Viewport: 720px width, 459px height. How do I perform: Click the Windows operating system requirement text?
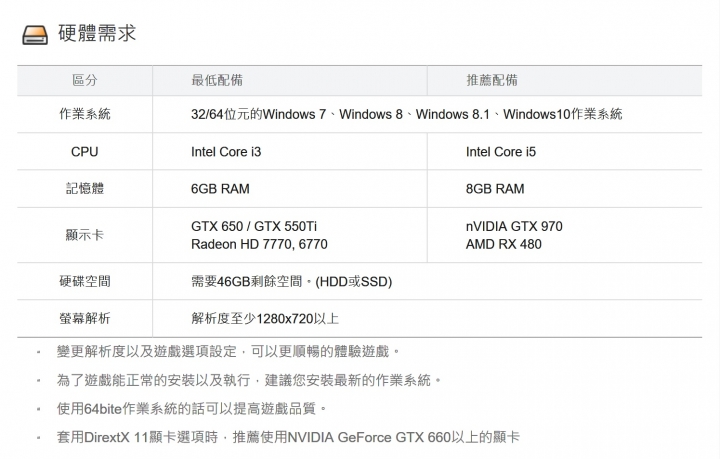[406, 114]
